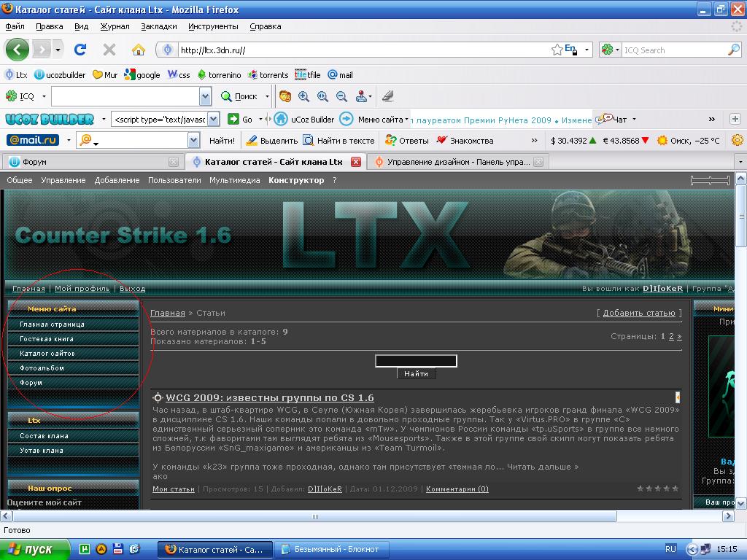The height and width of the screenshot is (560, 747).
Task: Open the Файл menu
Action: coord(15,26)
